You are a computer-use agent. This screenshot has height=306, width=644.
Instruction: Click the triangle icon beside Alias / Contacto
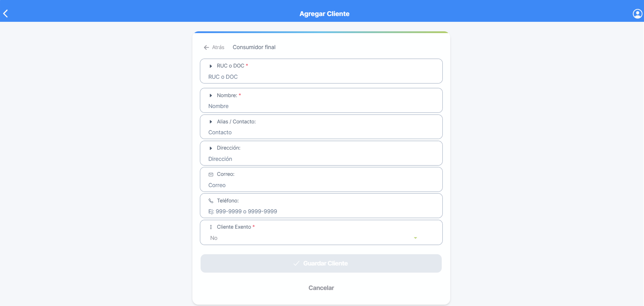211,122
